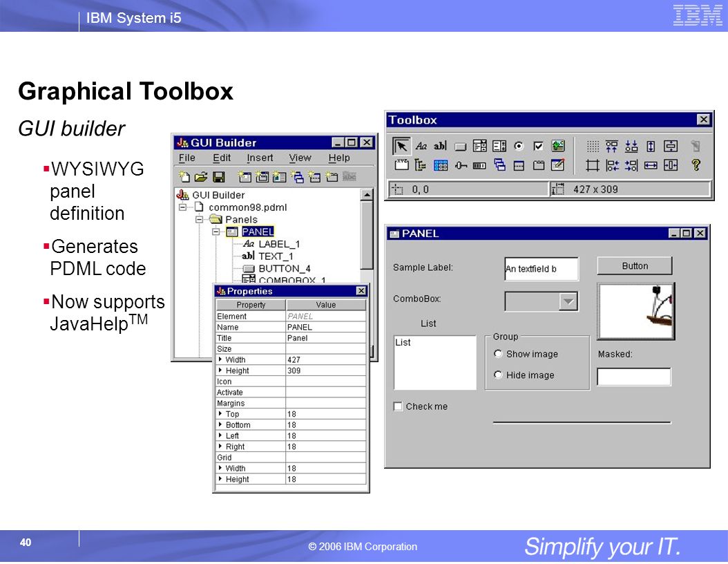Screen dimensions: 728x564
Task: Choose the group box (xyz) tool in Toolbox
Action: point(401,165)
